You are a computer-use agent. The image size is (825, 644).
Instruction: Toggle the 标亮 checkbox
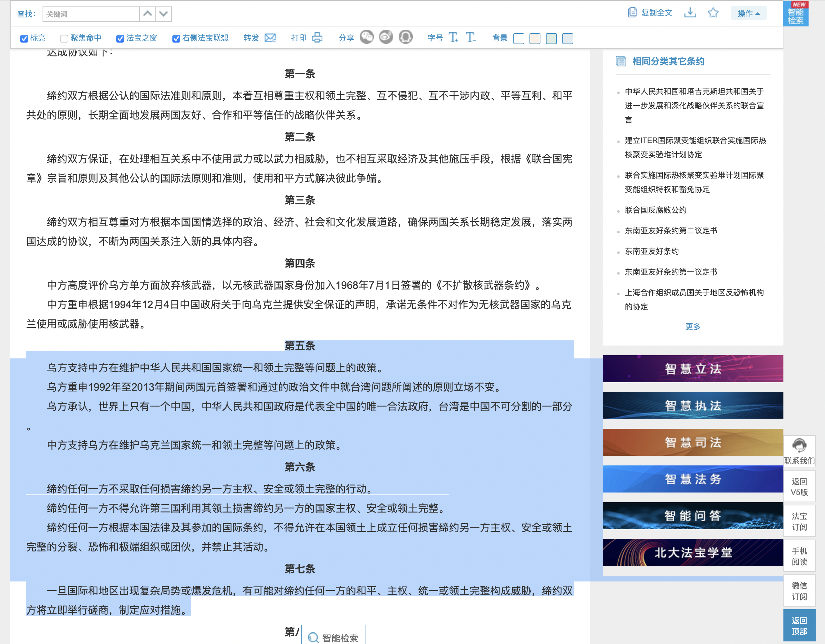tap(24, 39)
